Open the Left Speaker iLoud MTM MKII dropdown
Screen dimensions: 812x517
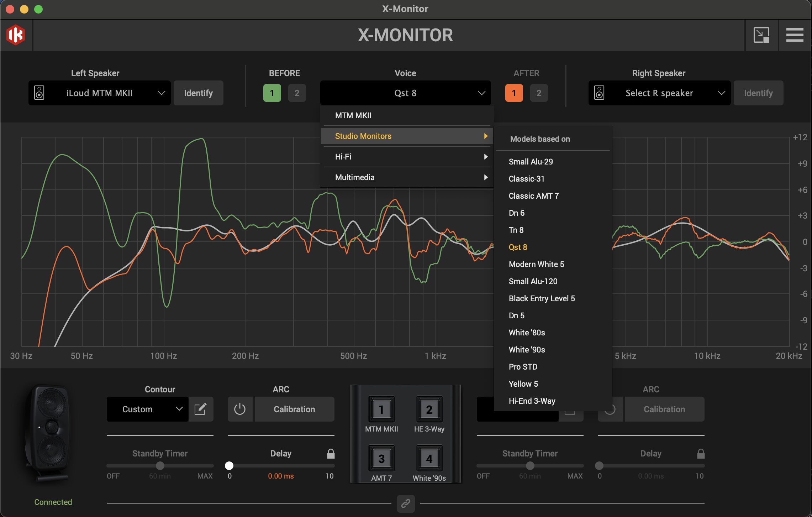tap(100, 93)
